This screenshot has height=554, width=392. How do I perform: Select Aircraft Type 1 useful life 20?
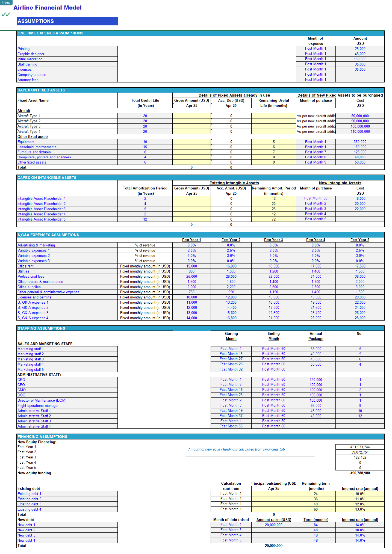[145, 116]
